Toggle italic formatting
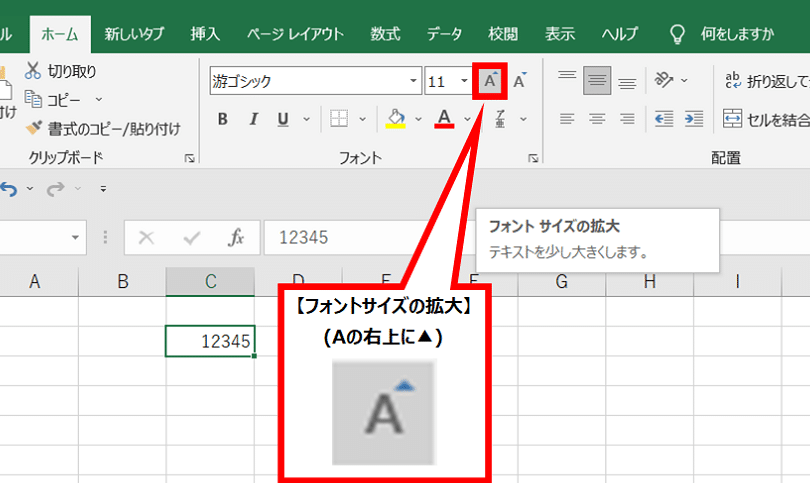Image resolution: width=810 pixels, height=483 pixels. tap(252, 120)
